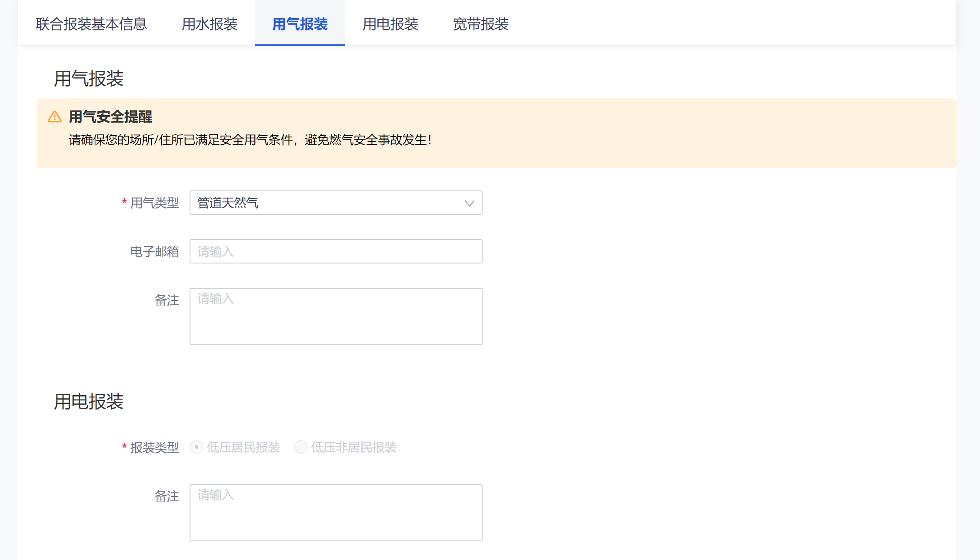Screen dimensions: 980x560
Task: Focus the 电子邮箱 input field
Action: click(x=336, y=251)
